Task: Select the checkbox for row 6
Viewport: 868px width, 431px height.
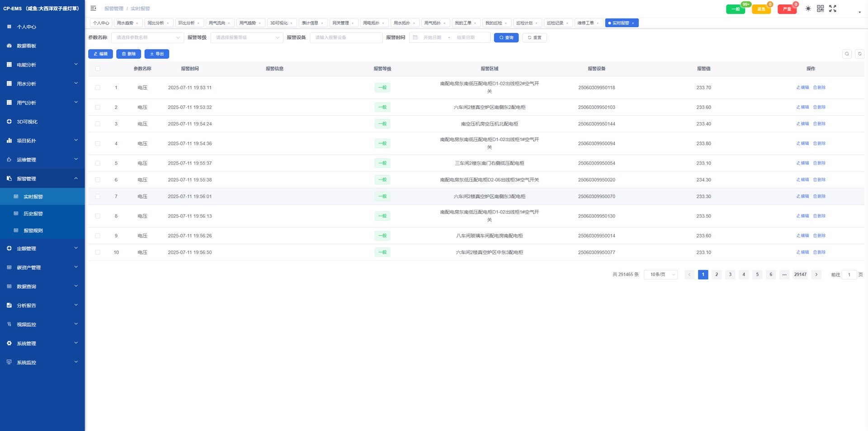Action: pyautogui.click(x=98, y=180)
